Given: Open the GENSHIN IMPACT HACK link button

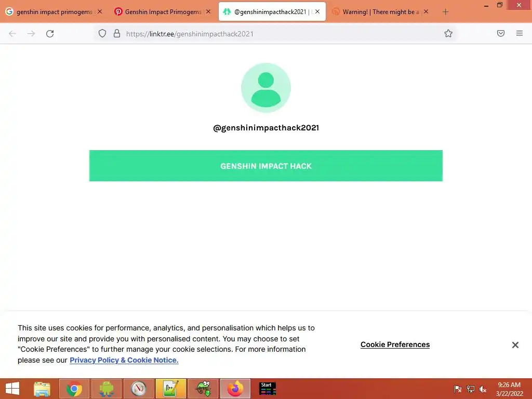Looking at the screenshot, I should [x=265, y=166].
